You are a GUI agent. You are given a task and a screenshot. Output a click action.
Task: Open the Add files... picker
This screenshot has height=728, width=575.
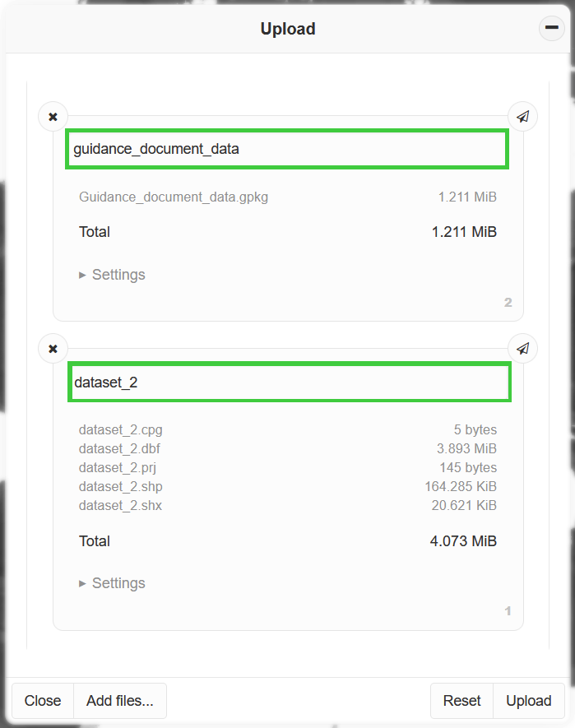120,701
